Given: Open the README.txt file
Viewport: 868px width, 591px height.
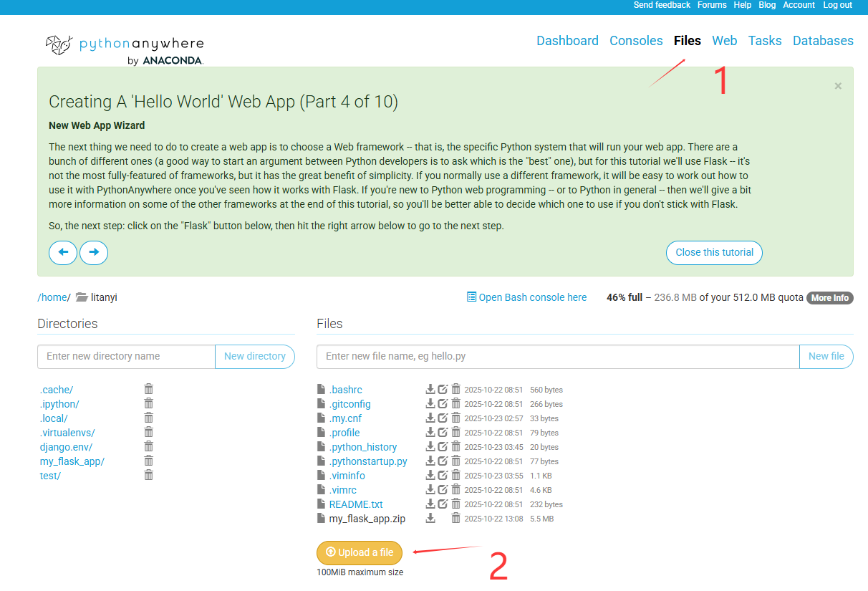Looking at the screenshot, I should (x=356, y=504).
